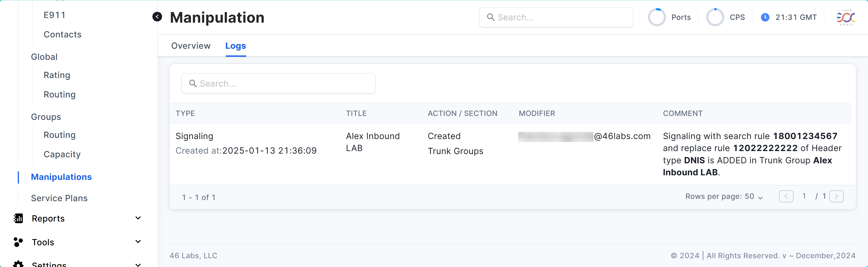The width and height of the screenshot is (868, 267).
Task: Focus the top global search box
Action: (x=556, y=17)
